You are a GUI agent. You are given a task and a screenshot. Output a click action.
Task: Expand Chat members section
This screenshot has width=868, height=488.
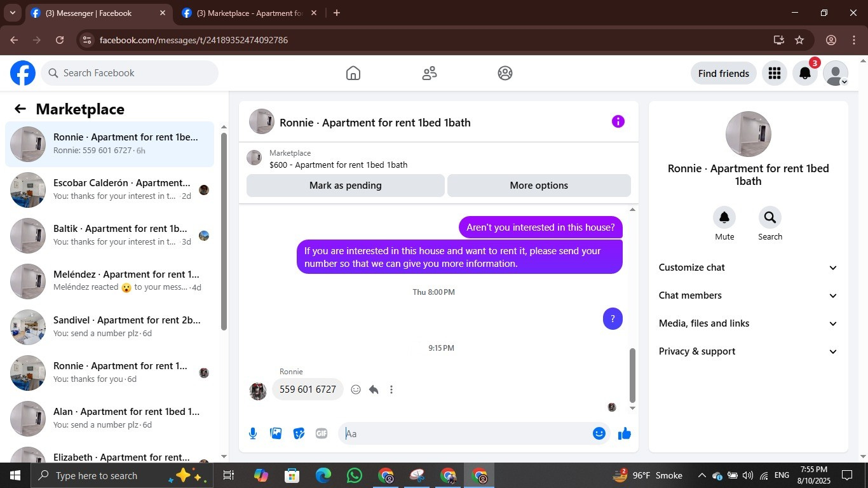pyautogui.click(x=748, y=295)
